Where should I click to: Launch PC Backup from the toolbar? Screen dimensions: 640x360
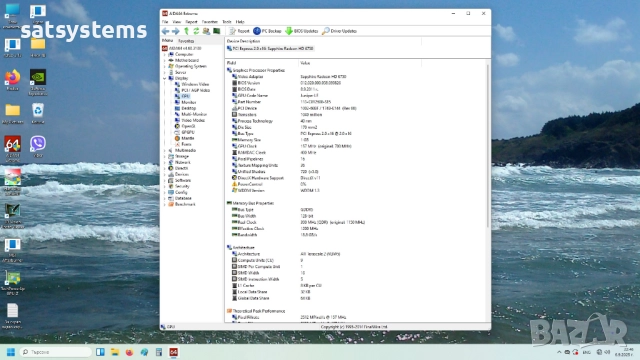coord(267,31)
